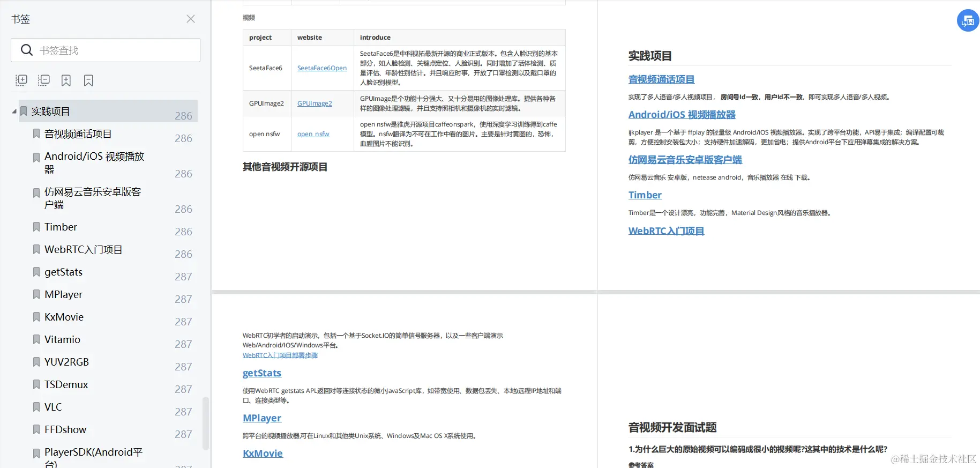
Task: Click bookmark flag icon beside 仿网易云音乐安卓版客户端
Action: coord(36,192)
